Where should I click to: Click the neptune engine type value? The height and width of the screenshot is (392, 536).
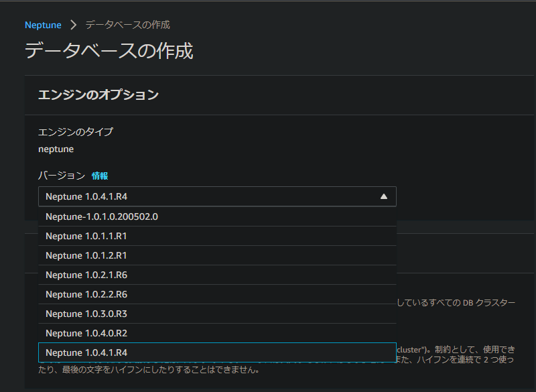pyautogui.click(x=56, y=149)
